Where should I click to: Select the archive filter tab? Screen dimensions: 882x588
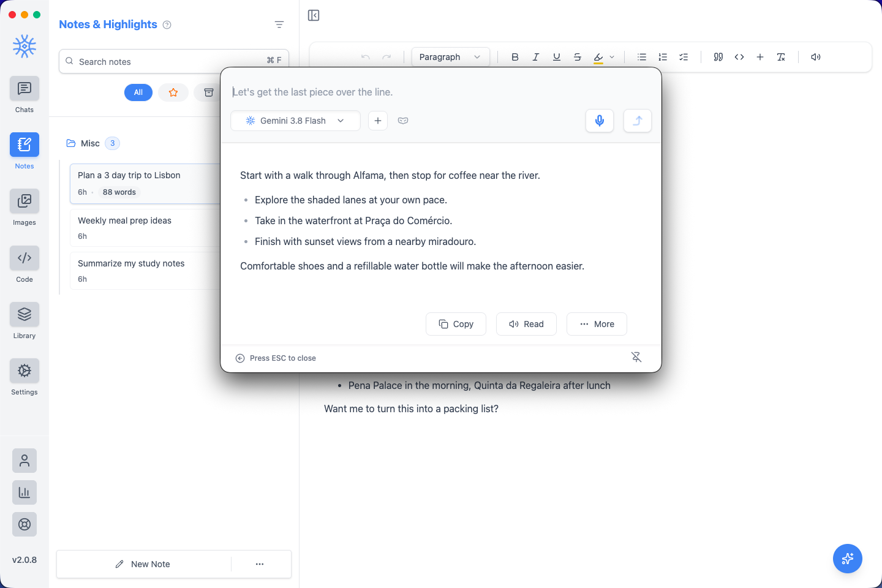(x=208, y=92)
